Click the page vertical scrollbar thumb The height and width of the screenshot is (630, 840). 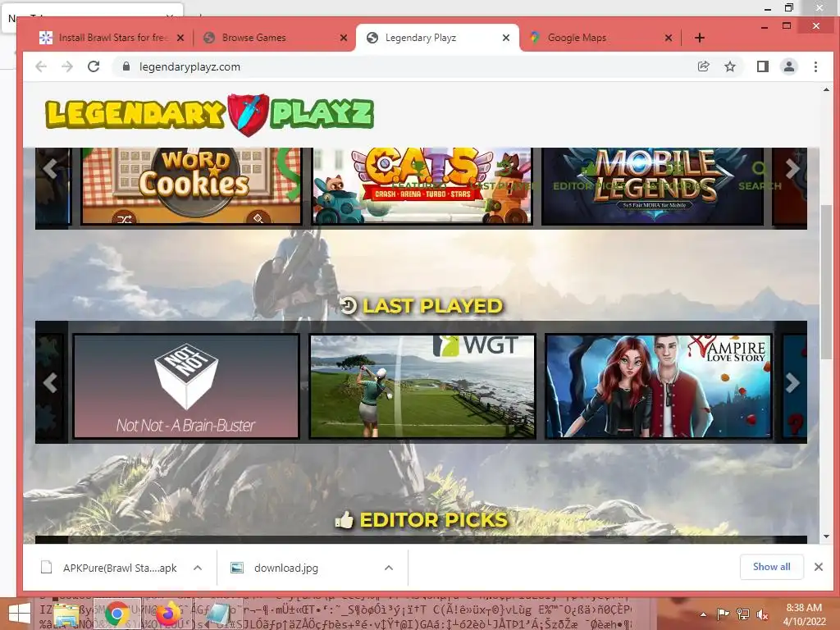click(x=826, y=283)
